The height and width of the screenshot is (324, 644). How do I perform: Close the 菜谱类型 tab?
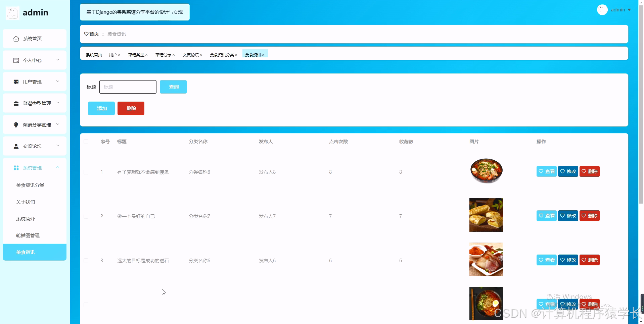tap(146, 55)
